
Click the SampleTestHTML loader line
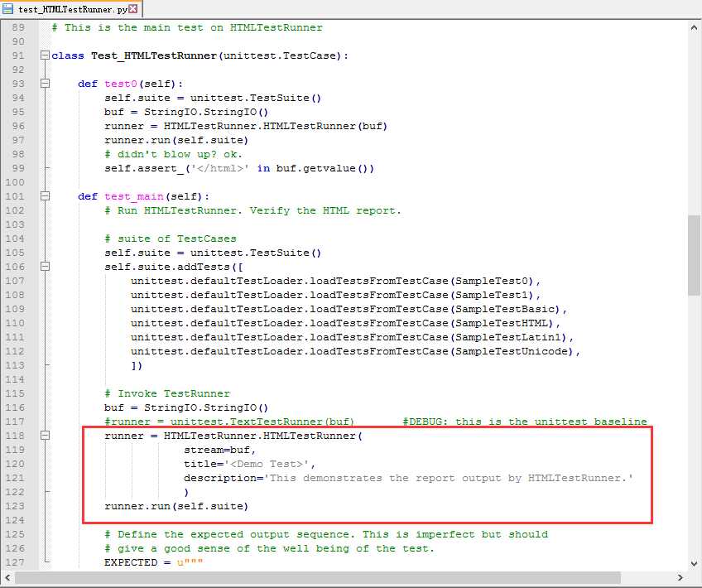[346, 323]
